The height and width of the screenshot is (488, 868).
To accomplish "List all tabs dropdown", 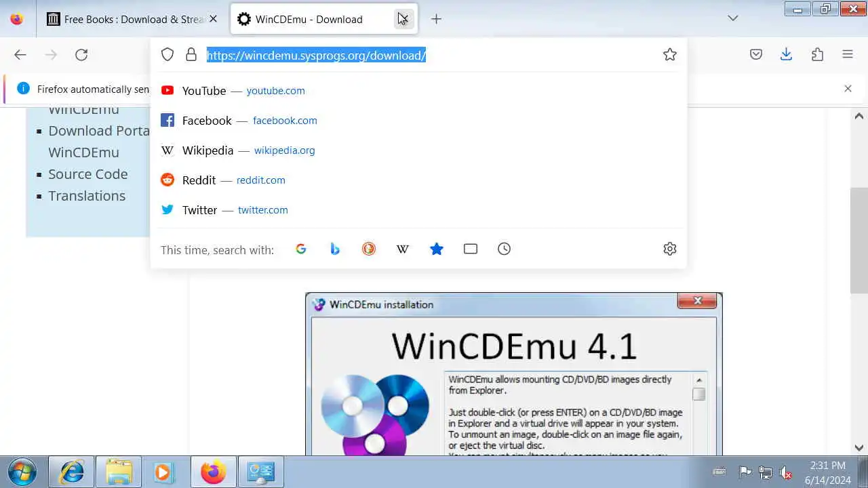I will pos(733,18).
